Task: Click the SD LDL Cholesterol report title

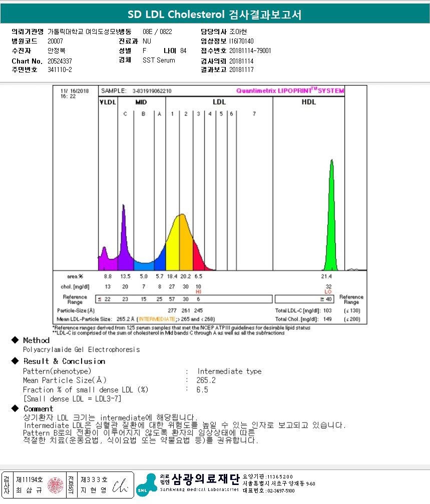Action: tap(215, 14)
